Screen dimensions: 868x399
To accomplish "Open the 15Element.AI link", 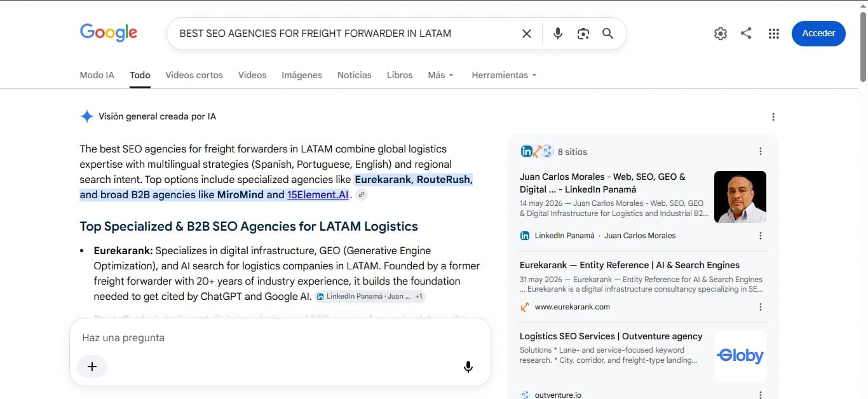I will [x=318, y=194].
